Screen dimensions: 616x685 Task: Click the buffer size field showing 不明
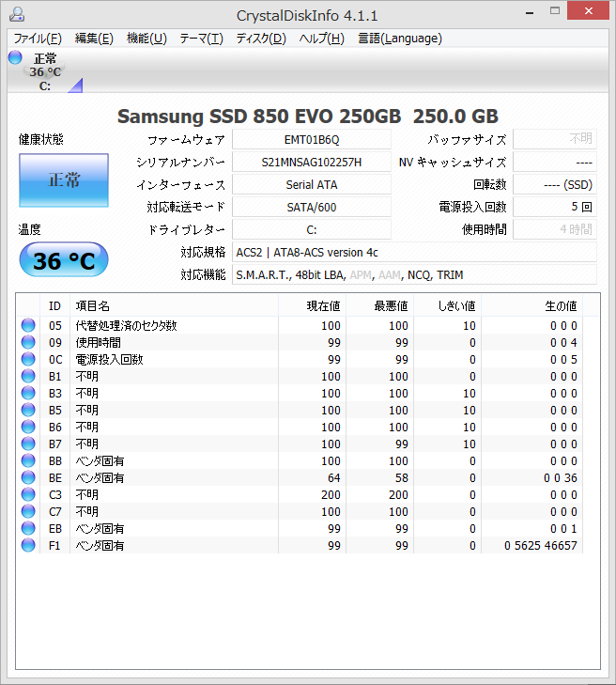click(x=555, y=139)
